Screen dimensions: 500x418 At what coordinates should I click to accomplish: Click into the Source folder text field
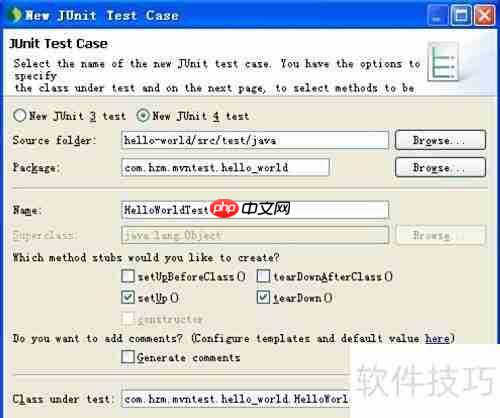(x=255, y=140)
